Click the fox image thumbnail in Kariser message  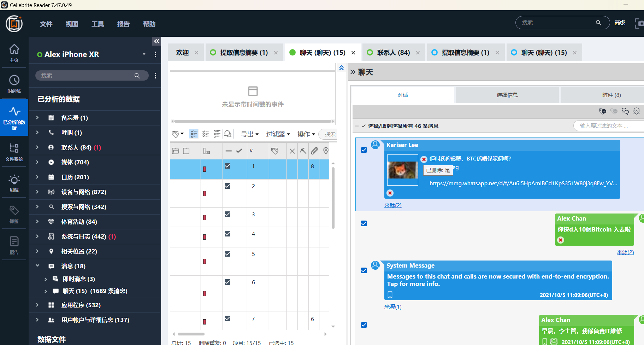pos(403,170)
